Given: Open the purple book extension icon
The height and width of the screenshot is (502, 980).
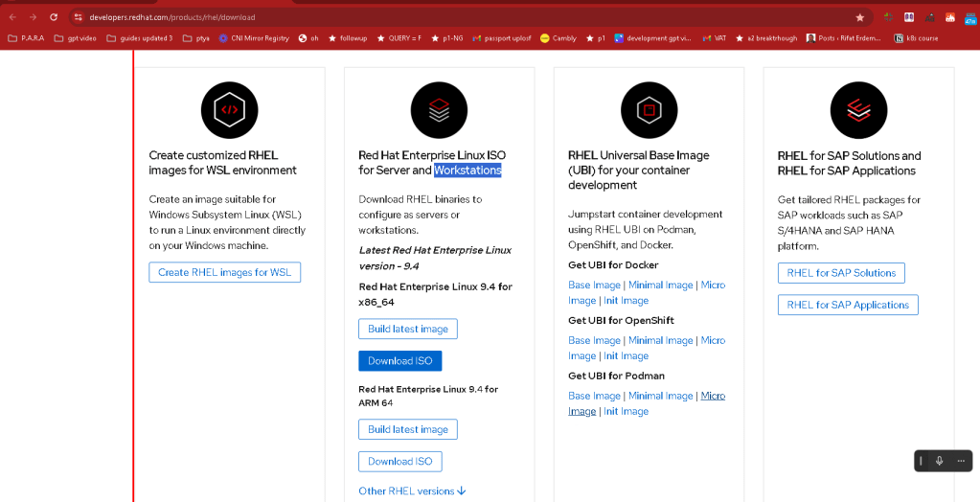Looking at the screenshot, I should 909,17.
